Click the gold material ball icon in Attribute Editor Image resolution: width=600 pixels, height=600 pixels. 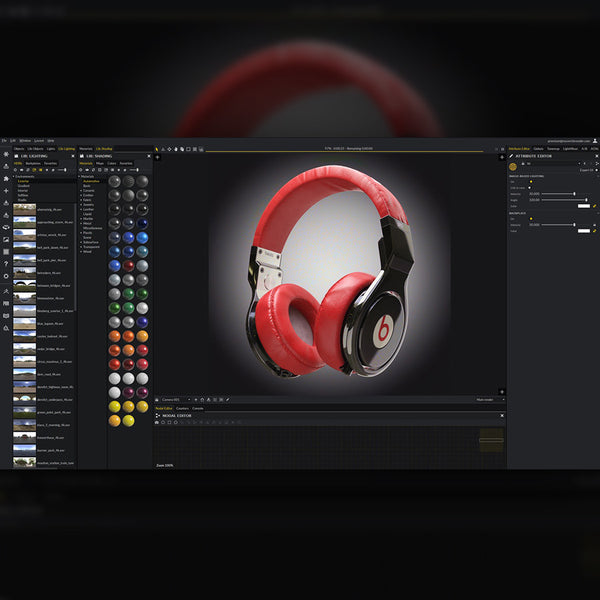(x=513, y=166)
